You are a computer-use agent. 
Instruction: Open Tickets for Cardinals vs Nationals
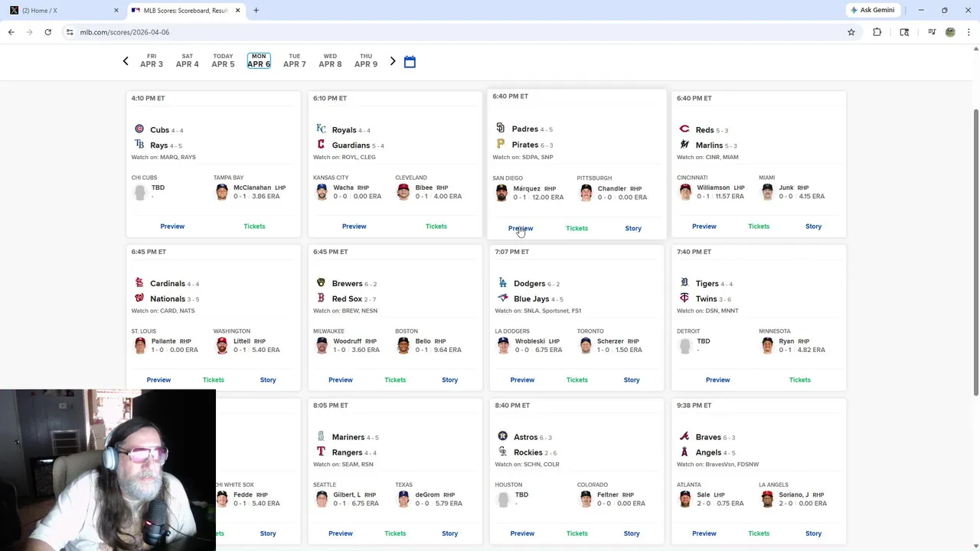coord(214,380)
